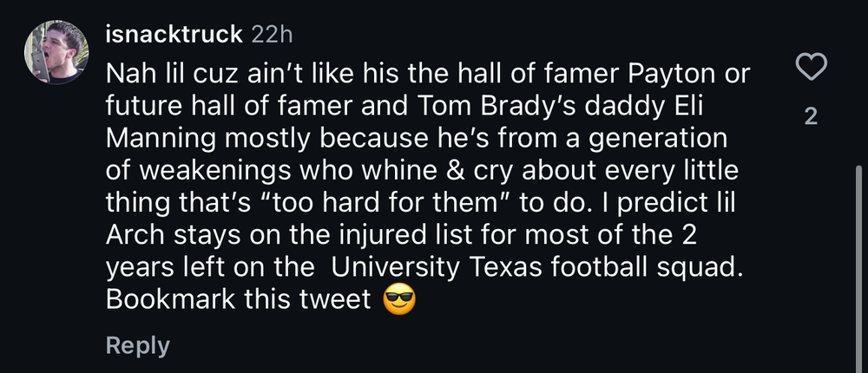Click the sunglasses emoji in the comment

399,299
